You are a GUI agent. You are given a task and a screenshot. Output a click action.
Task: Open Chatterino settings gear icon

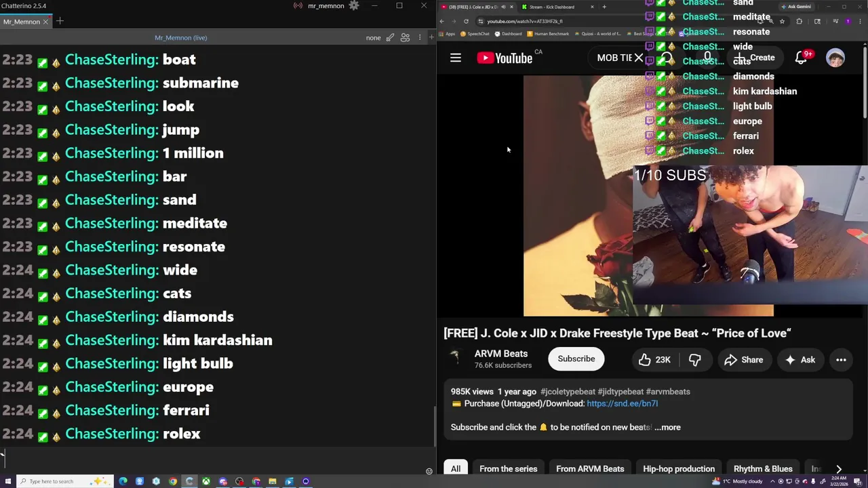coord(353,6)
